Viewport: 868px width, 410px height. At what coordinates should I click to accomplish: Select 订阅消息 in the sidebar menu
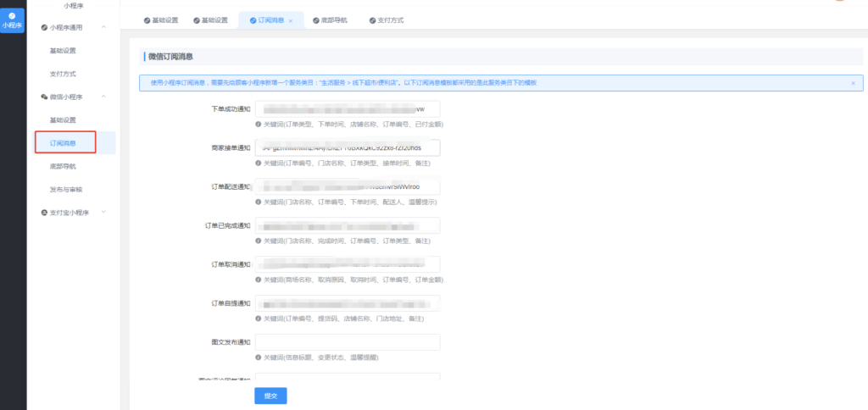64,143
